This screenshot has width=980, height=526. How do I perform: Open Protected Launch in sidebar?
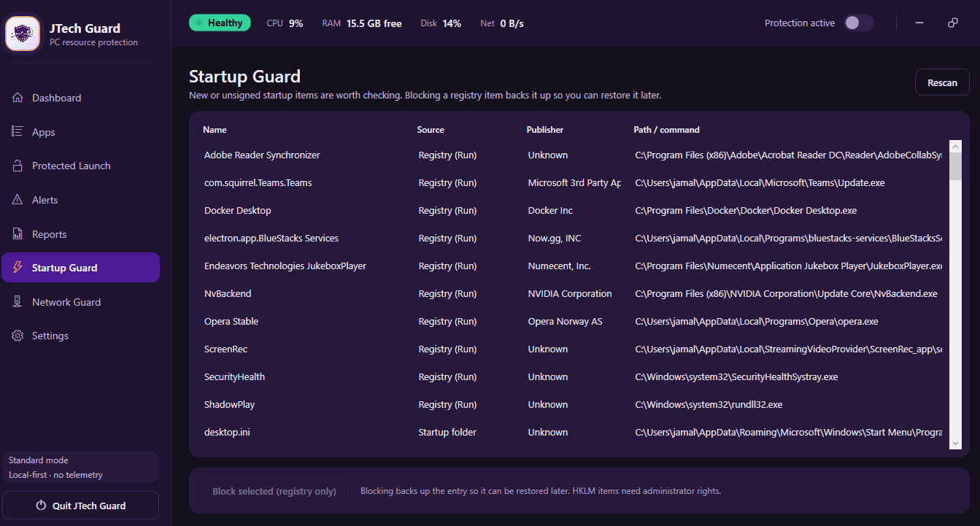pyautogui.click(x=80, y=166)
